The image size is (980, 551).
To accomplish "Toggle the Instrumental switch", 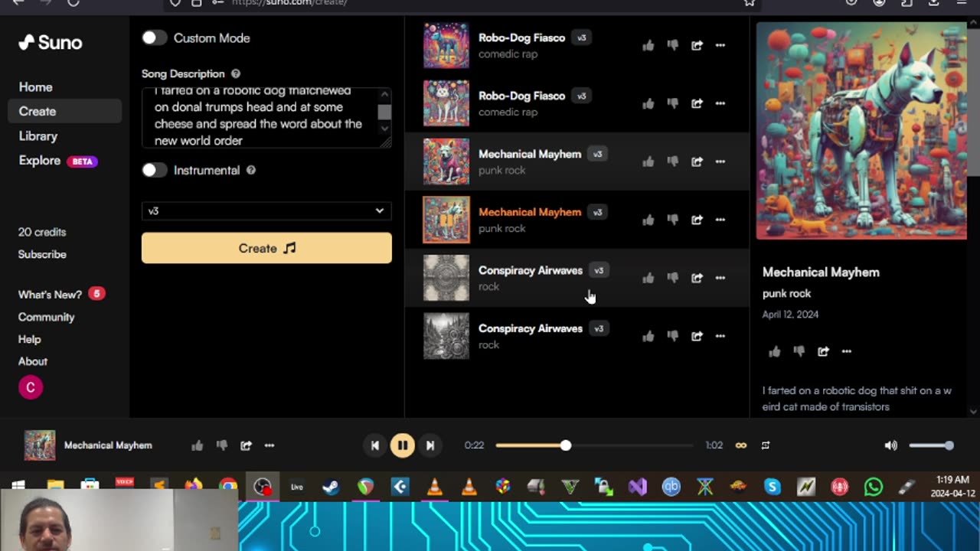I will (154, 170).
